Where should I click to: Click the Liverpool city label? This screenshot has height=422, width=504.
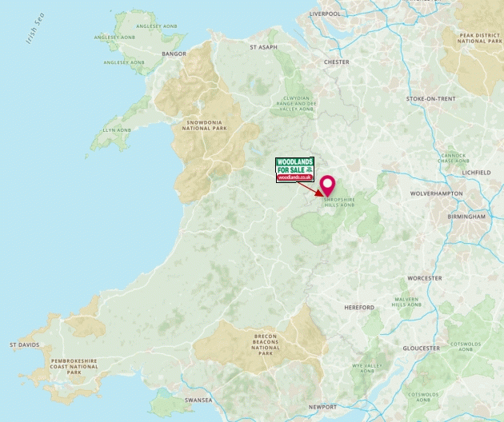click(x=325, y=14)
